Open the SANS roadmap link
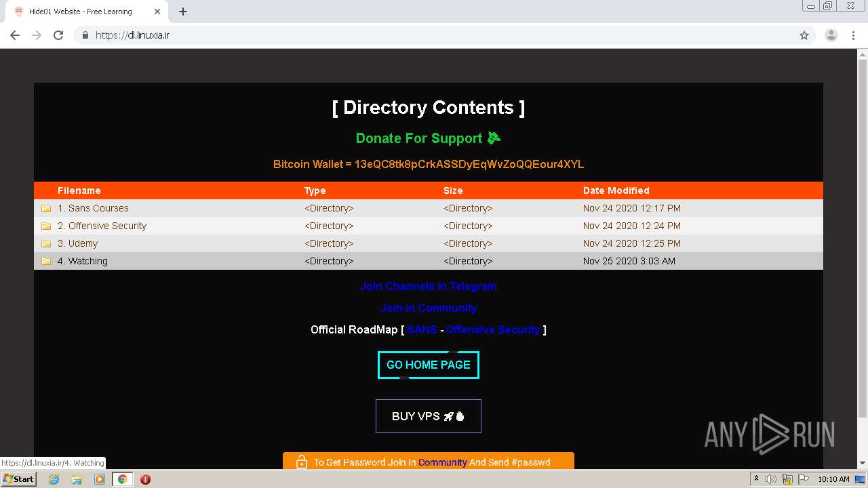 pos(422,329)
